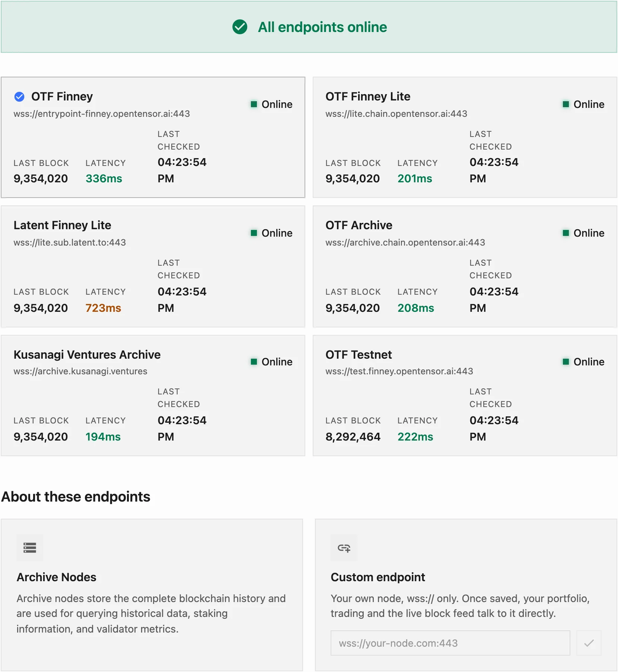Click the Online status on OTF Finney
The width and height of the screenshot is (618, 672).
tap(272, 104)
